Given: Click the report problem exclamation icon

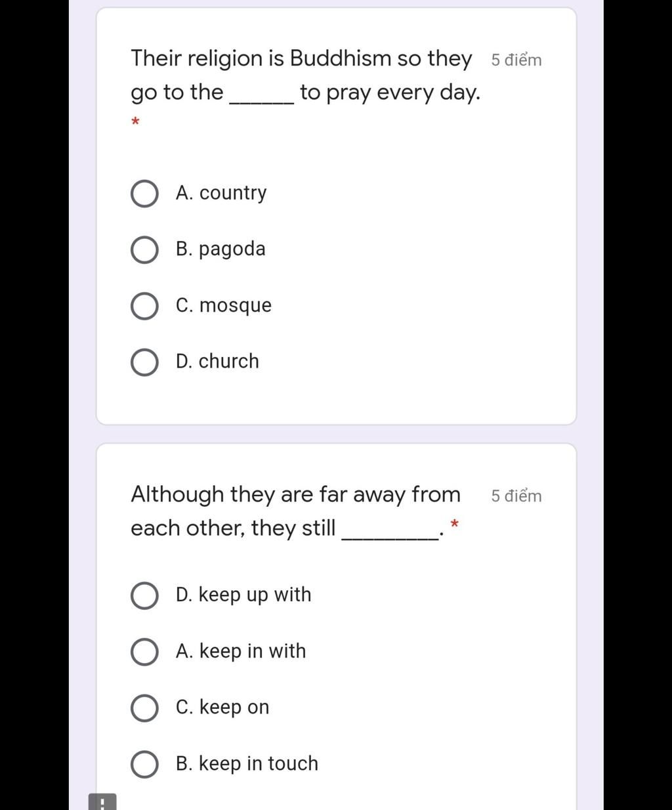Looking at the screenshot, I should (102, 802).
